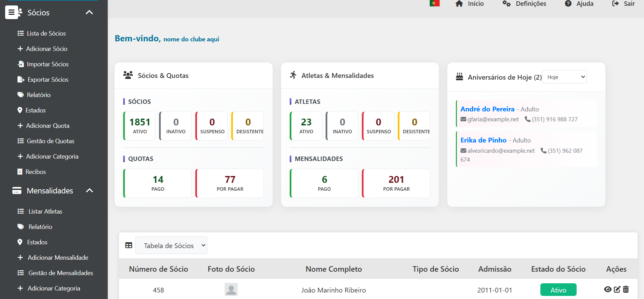Click the table icon beside Tabela de Sócios
Screen dimensions: 644x299
[129, 245]
